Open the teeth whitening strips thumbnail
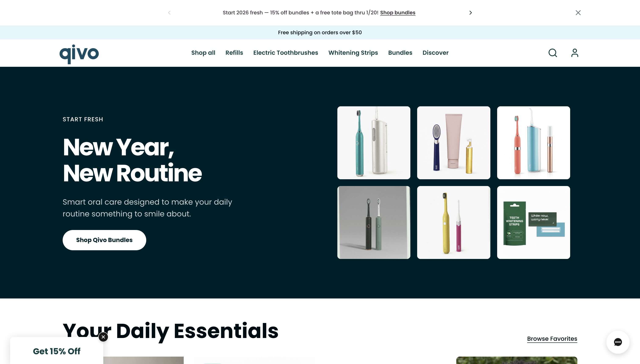The width and height of the screenshot is (640, 364). coord(533,222)
